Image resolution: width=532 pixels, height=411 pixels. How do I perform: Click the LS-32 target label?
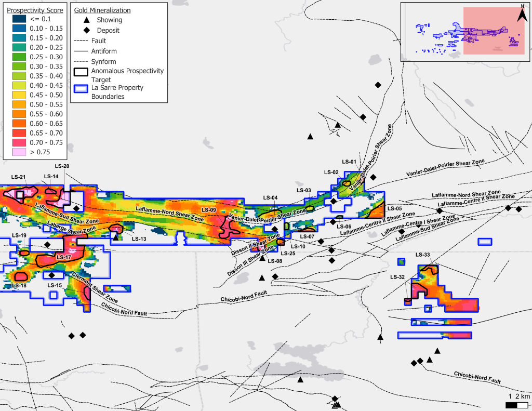pyautogui.click(x=397, y=277)
